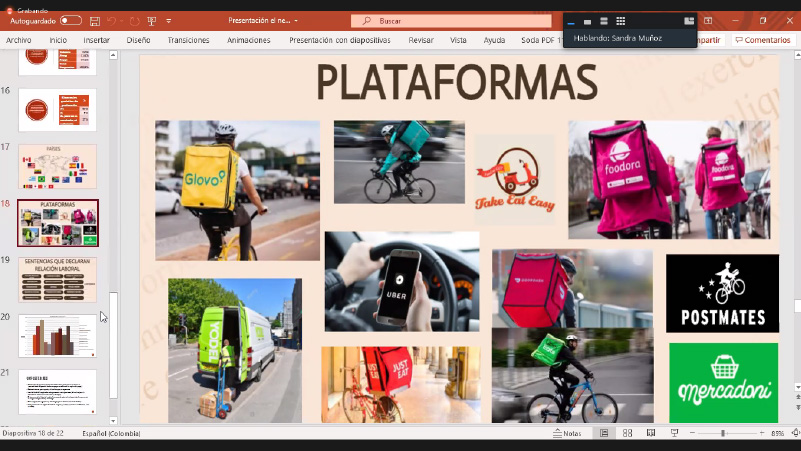This screenshot has width=801, height=451.
Task: Switch to the Transiciones tab
Action: [x=189, y=40]
